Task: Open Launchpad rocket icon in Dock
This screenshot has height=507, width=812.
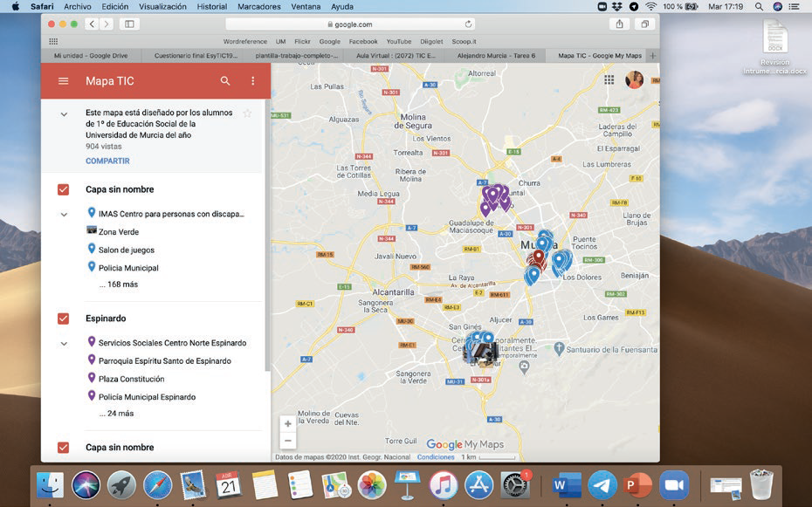Action: 121,486
